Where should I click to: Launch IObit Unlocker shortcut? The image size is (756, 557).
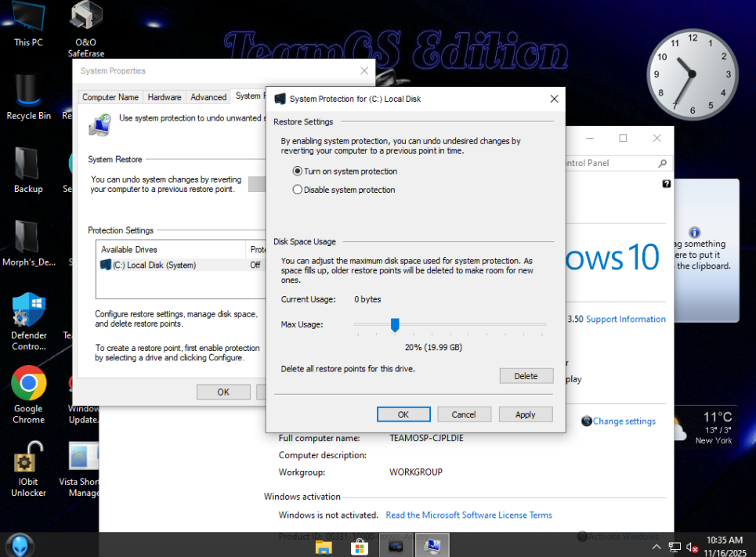click(28, 468)
